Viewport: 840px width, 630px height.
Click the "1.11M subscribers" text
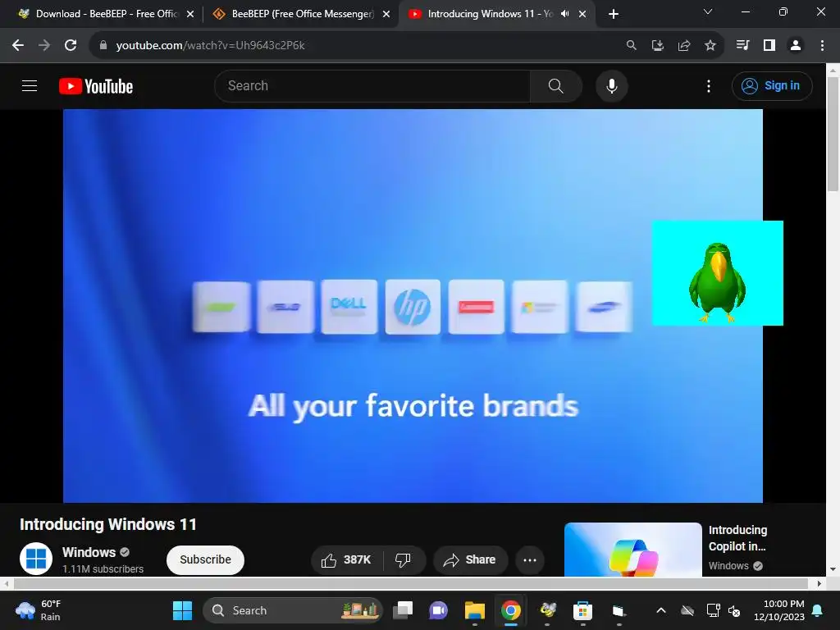pyautogui.click(x=103, y=569)
